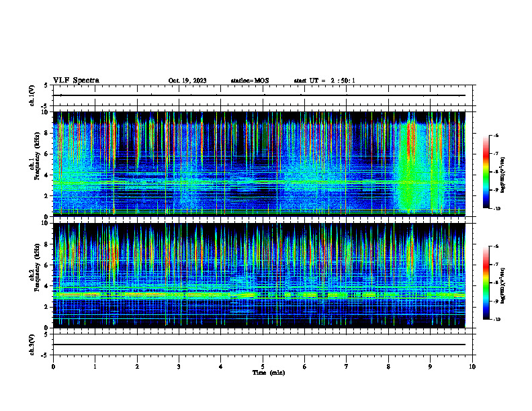Click the ch.3(V) axis label
Screen dimensions: 532x411
click(x=32, y=345)
